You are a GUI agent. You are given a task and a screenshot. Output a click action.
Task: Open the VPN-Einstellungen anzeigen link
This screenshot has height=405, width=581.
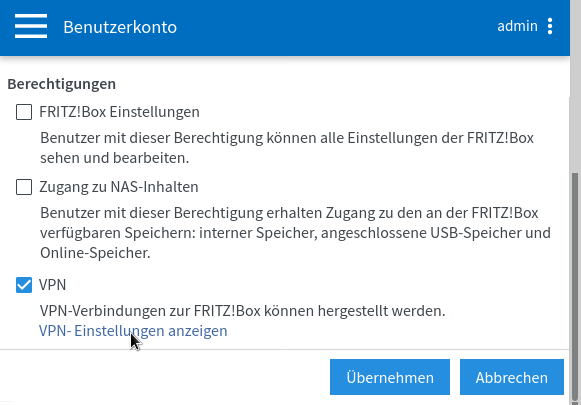133,331
